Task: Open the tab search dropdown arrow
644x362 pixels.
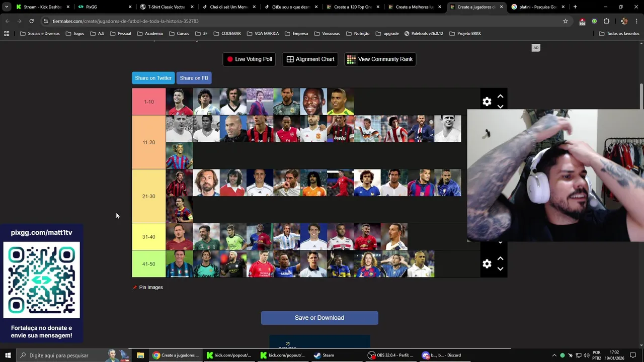Action: [7, 7]
